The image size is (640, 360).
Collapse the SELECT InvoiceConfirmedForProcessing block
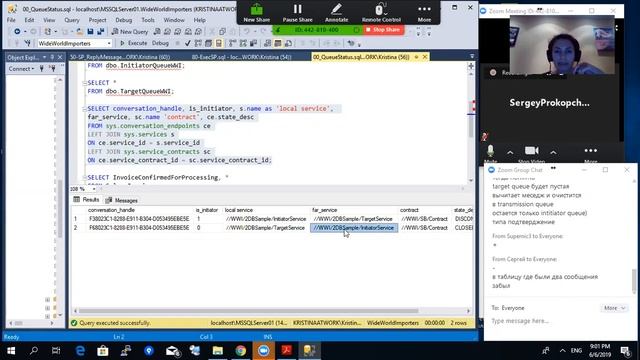click(x=84, y=178)
